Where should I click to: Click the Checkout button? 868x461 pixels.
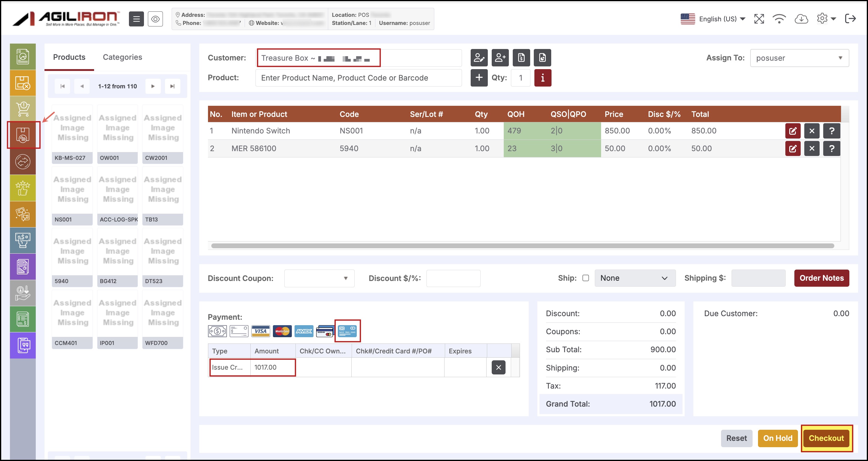[x=826, y=438]
